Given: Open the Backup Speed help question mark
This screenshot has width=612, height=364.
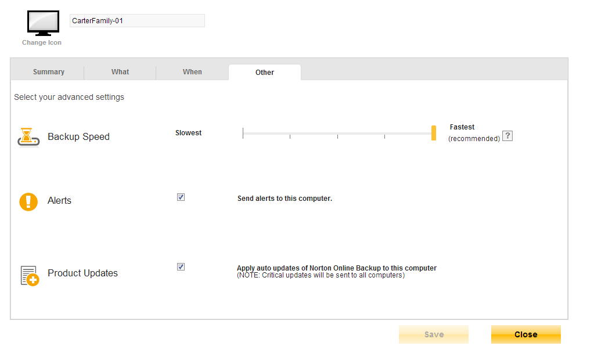Looking at the screenshot, I should coord(507,136).
